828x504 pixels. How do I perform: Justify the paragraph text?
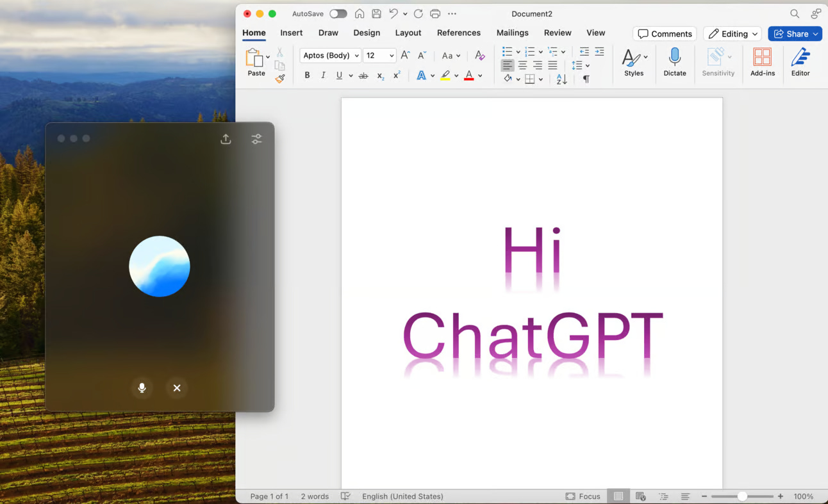click(553, 65)
